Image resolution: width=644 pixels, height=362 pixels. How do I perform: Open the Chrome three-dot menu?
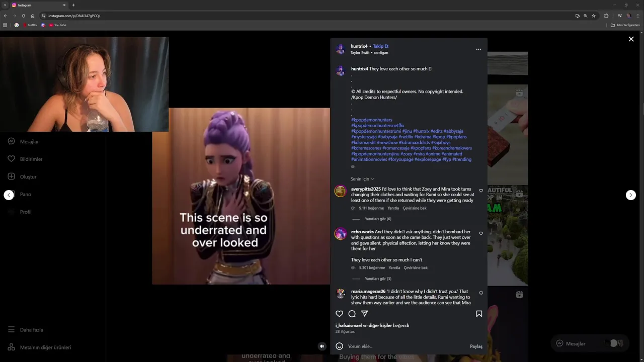[638, 16]
